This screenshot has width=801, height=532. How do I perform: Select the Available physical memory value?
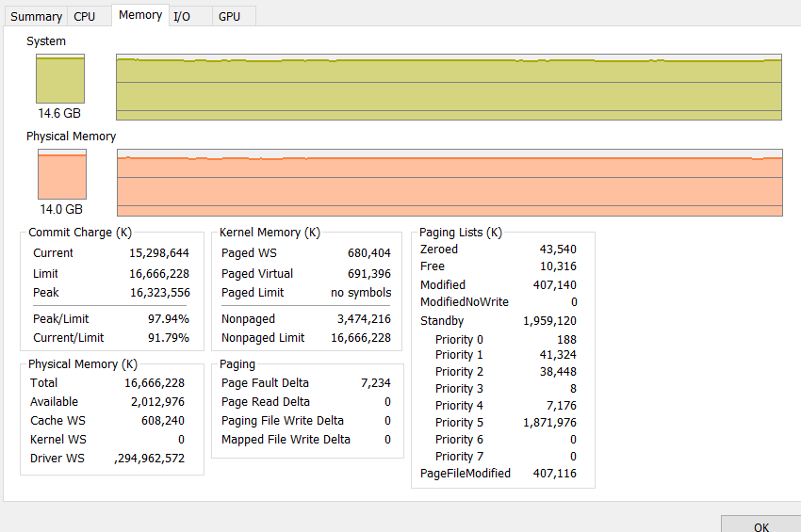point(156,402)
